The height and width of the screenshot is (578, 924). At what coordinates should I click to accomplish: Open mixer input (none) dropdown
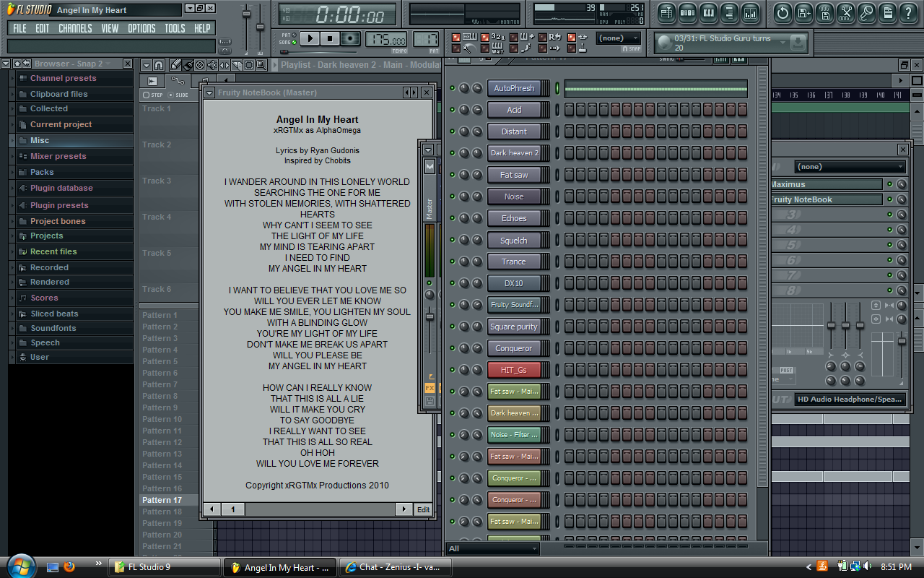(850, 166)
